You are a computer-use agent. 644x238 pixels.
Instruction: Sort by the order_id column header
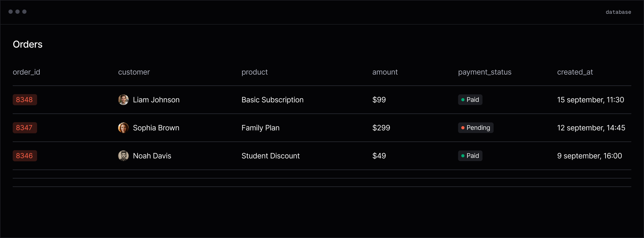(x=26, y=72)
